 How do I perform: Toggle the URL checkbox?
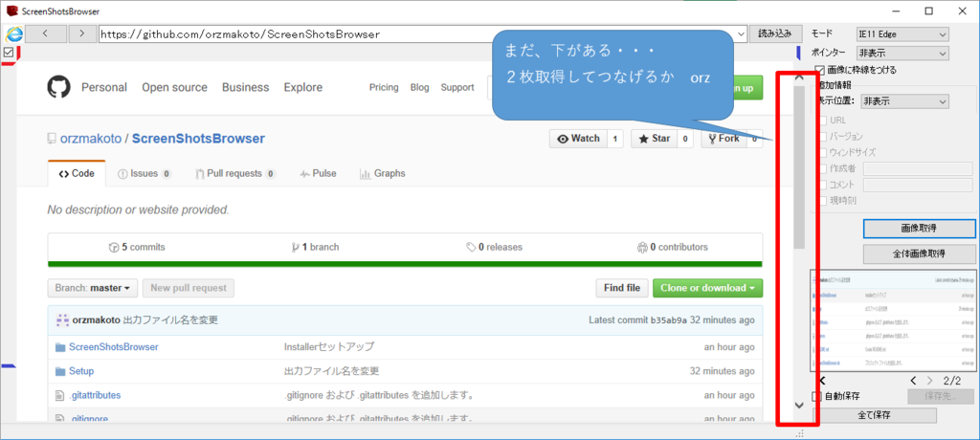click(822, 120)
